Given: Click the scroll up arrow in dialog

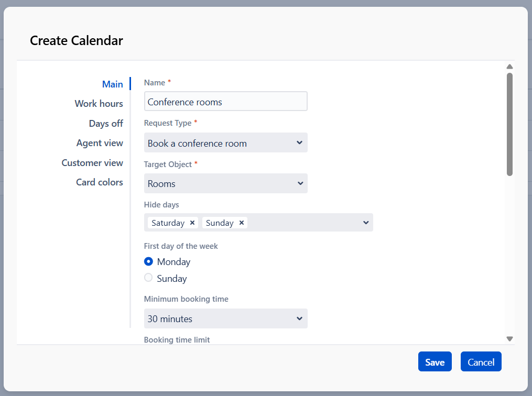Looking at the screenshot, I should point(509,67).
